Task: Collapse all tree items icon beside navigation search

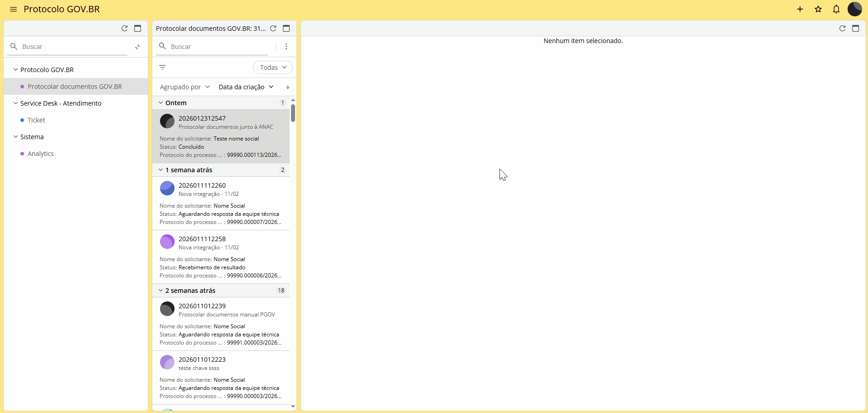Action: click(138, 47)
